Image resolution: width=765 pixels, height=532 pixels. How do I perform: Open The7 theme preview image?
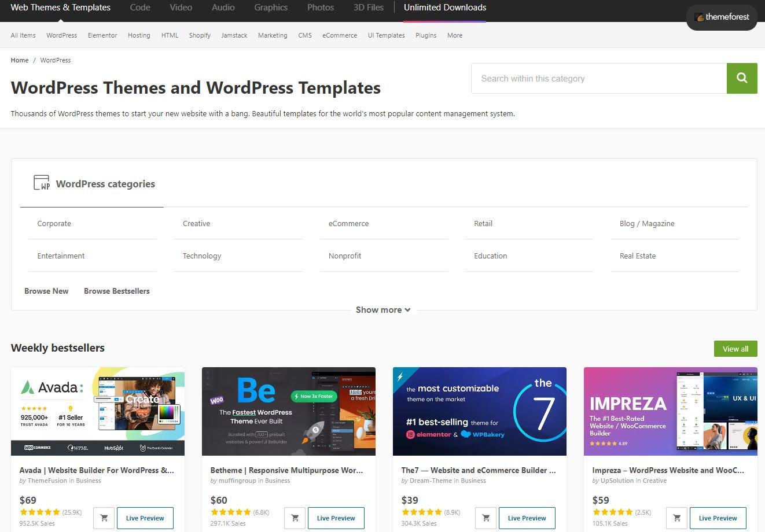(479, 411)
